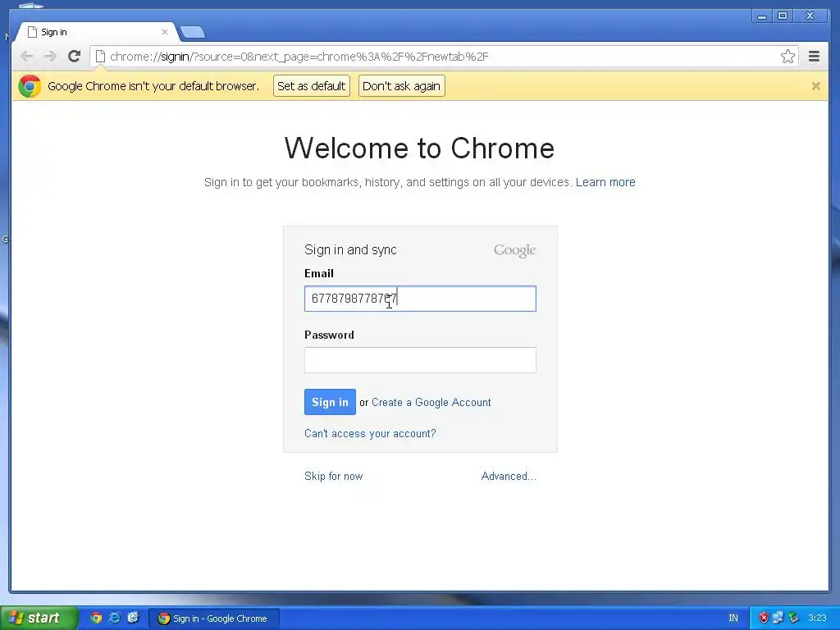Click the 3:23 system clock
The image size is (840, 630).
[x=817, y=618]
